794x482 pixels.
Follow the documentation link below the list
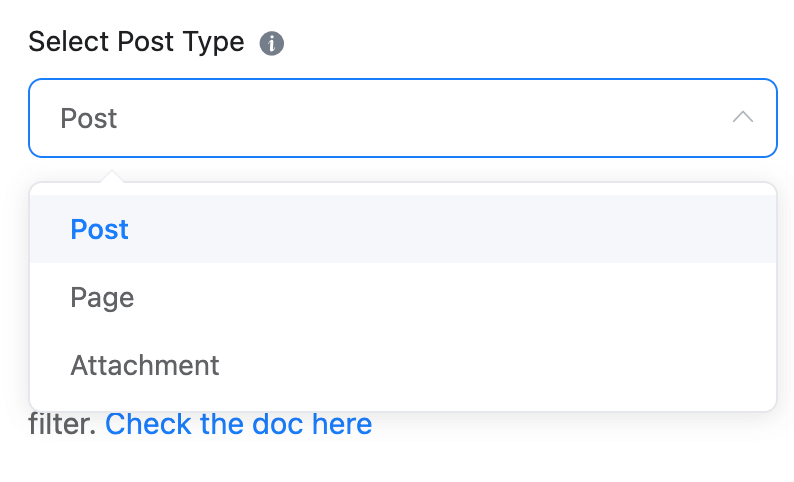coord(238,424)
